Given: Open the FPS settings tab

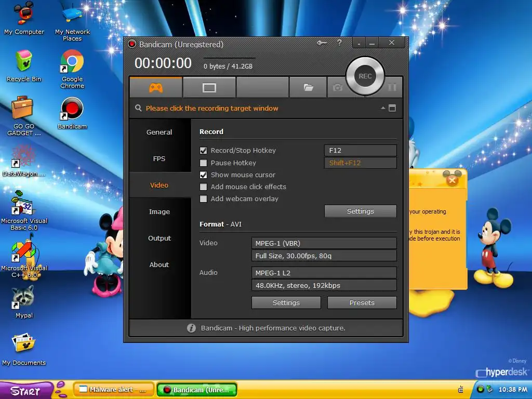Looking at the screenshot, I should pos(159,159).
